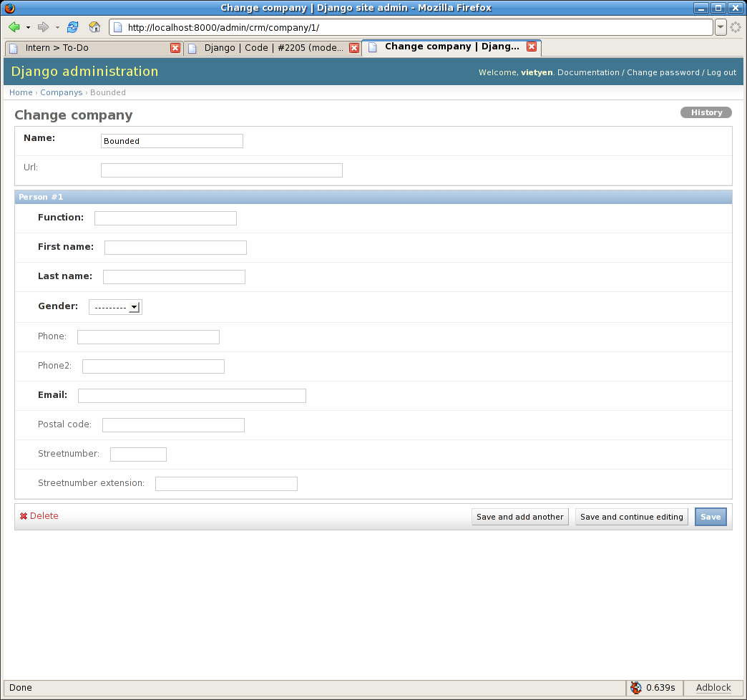Image resolution: width=747 pixels, height=700 pixels.
Task: Close the Change company tab
Action: [x=532, y=47]
